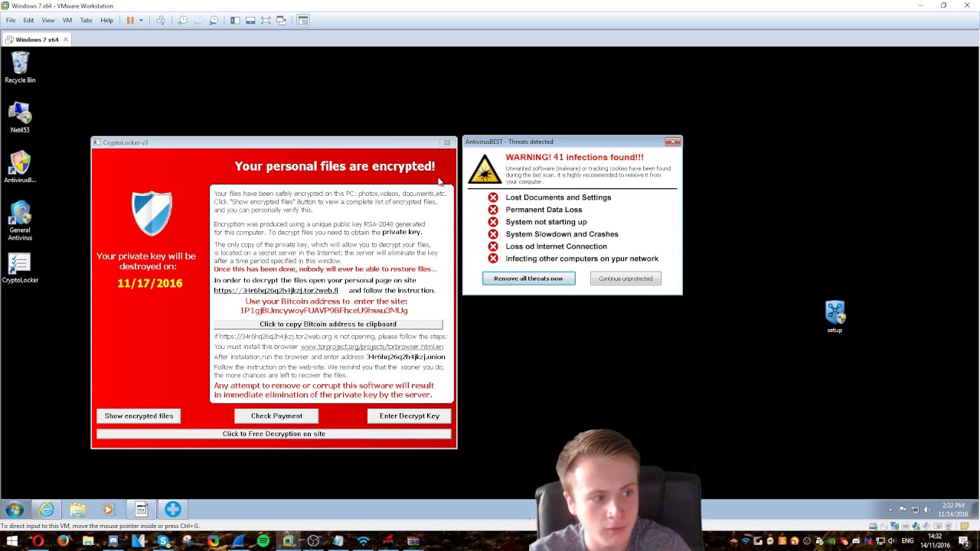Click the guest Action Center flag icon
This screenshot has width=980, height=551.
(903, 510)
